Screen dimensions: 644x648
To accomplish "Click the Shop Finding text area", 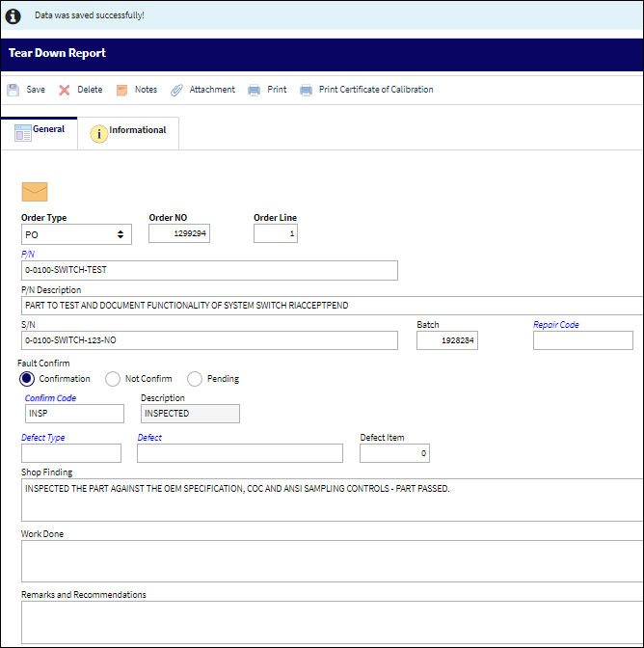I will (332, 500).
